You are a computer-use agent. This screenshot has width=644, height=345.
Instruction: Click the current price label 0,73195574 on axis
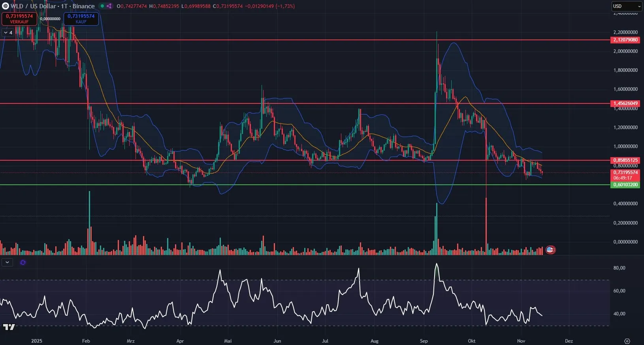coord(625,172)
